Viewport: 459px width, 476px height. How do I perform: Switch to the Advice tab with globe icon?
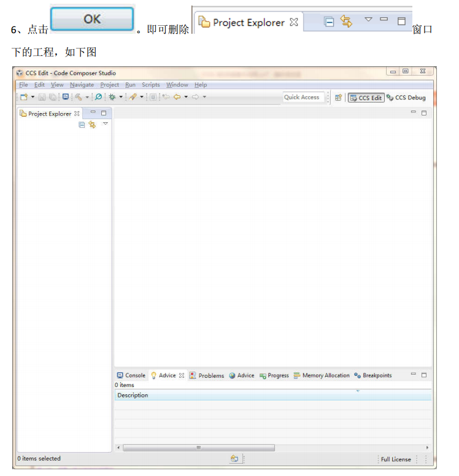[x=242, y=375]
